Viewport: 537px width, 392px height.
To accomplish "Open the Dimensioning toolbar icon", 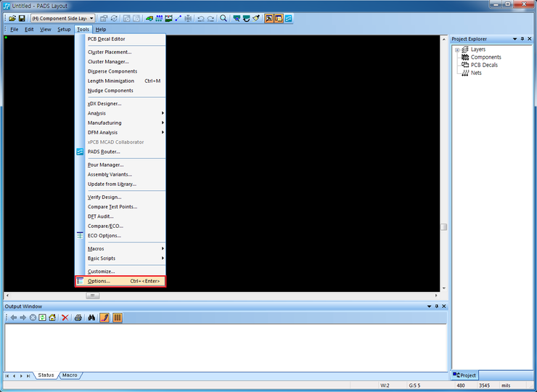I will point(168,18).
